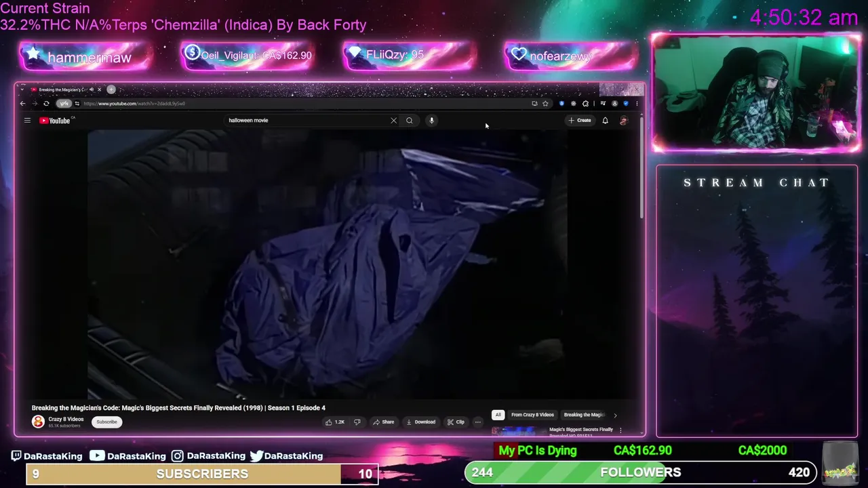Share the video
This screenshot has height=488, width=868.
click(x=383, y=422)
